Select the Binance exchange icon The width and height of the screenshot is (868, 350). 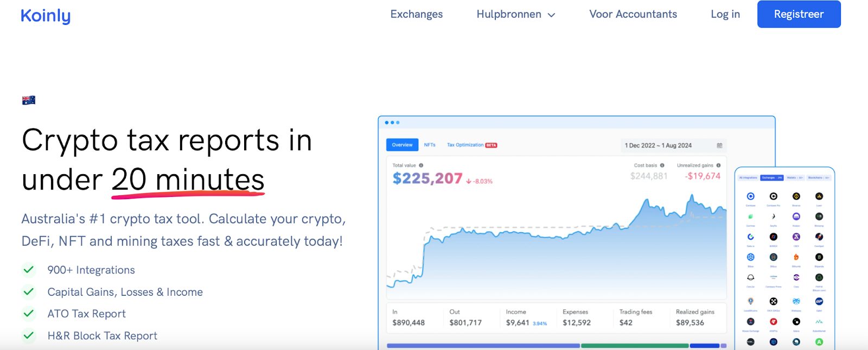[796, 196]
